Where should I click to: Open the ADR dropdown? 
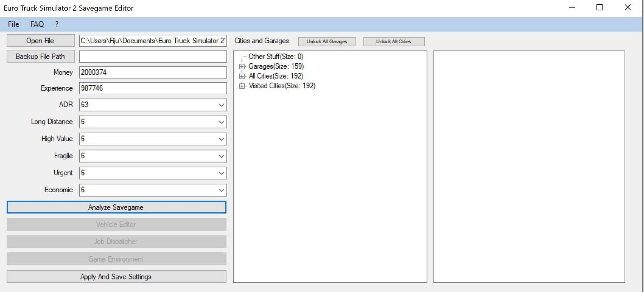221,105
